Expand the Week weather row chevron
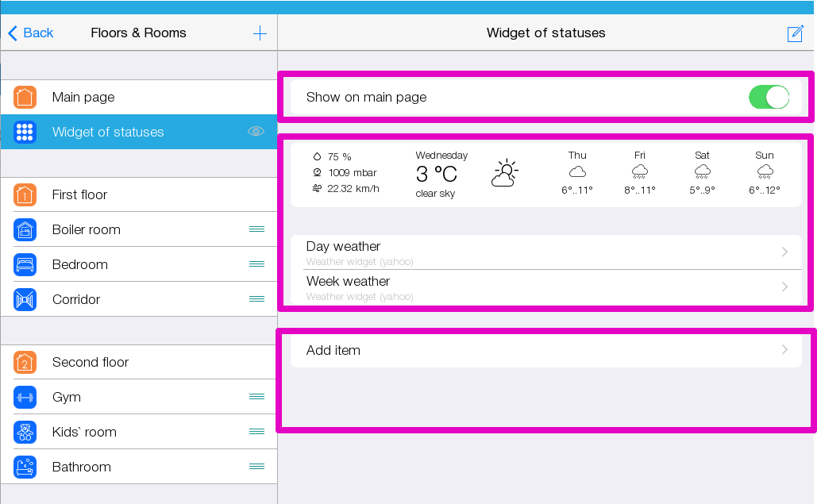 tap(784, 287)
